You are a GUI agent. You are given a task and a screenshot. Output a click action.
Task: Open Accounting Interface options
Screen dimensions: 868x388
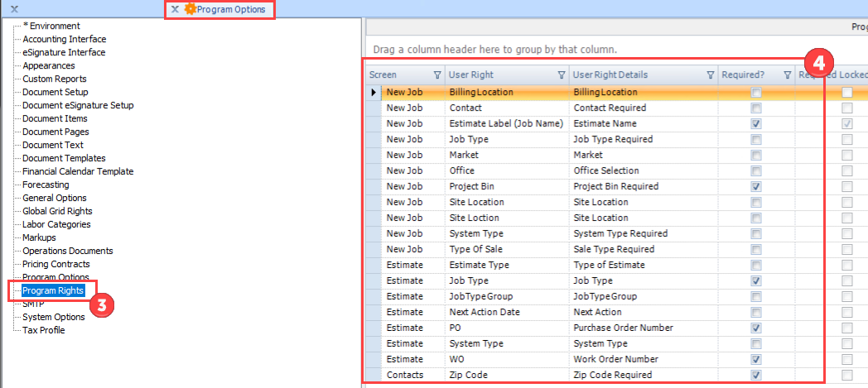pos(65,39)
